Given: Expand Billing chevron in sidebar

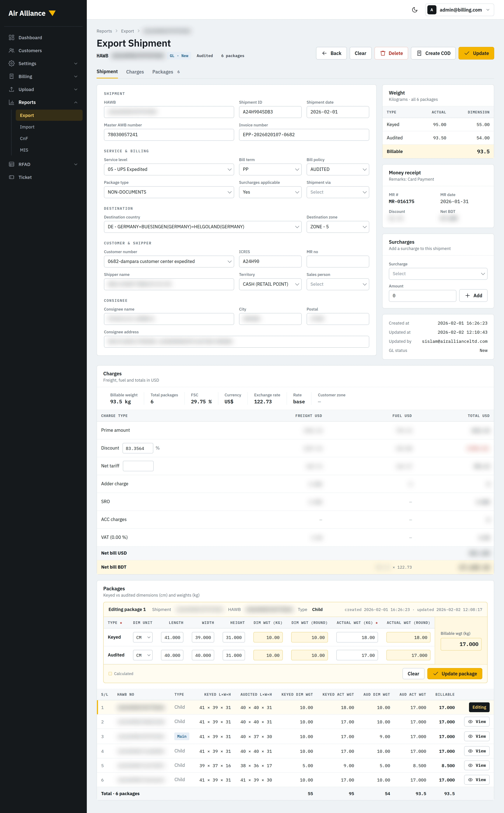Looking at the screenshot, I should (76, 76).
